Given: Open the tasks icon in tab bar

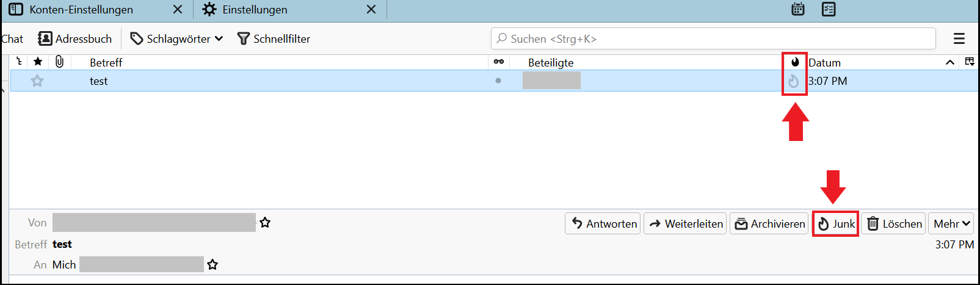Looking at the screenshot, I should click(829, 9).
